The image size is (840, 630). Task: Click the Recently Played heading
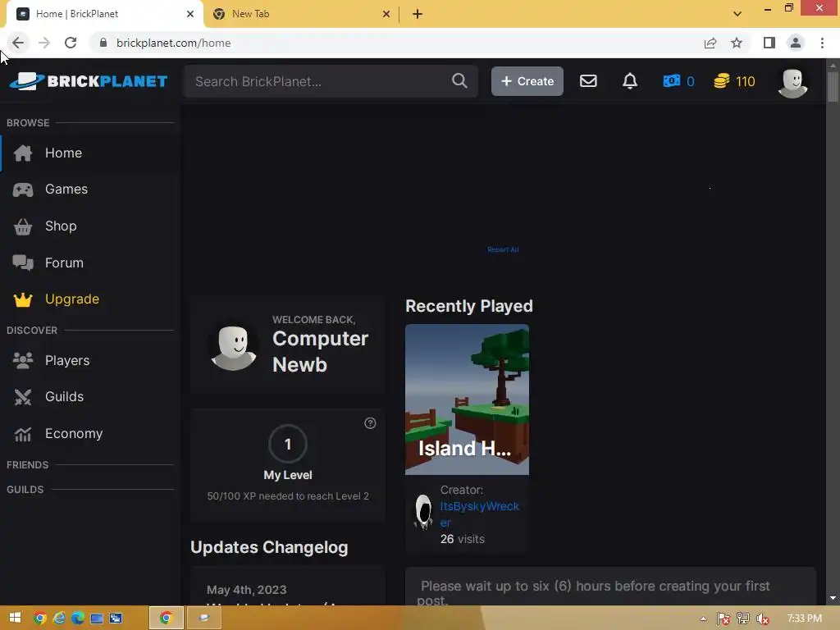point(468,306)
